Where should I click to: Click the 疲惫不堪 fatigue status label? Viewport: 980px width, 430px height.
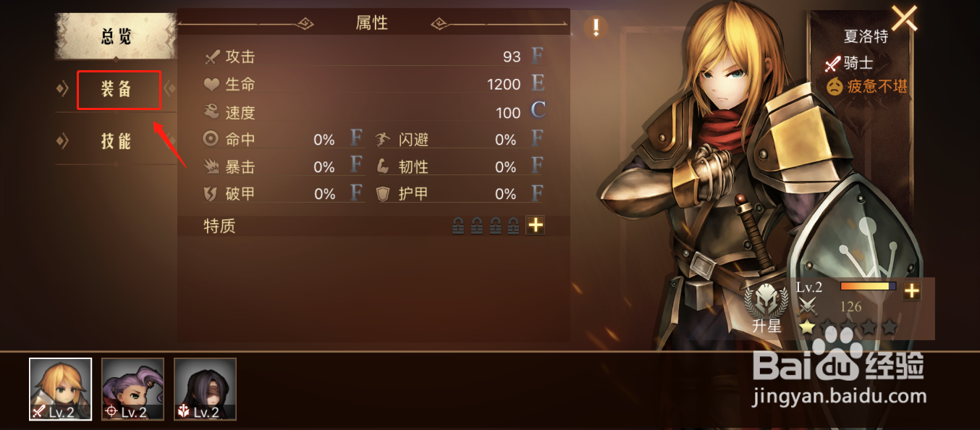tap(876, 87)
